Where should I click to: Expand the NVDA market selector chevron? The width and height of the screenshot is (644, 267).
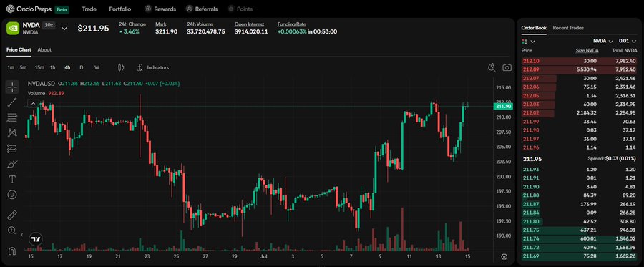click(x=64, y=29)
